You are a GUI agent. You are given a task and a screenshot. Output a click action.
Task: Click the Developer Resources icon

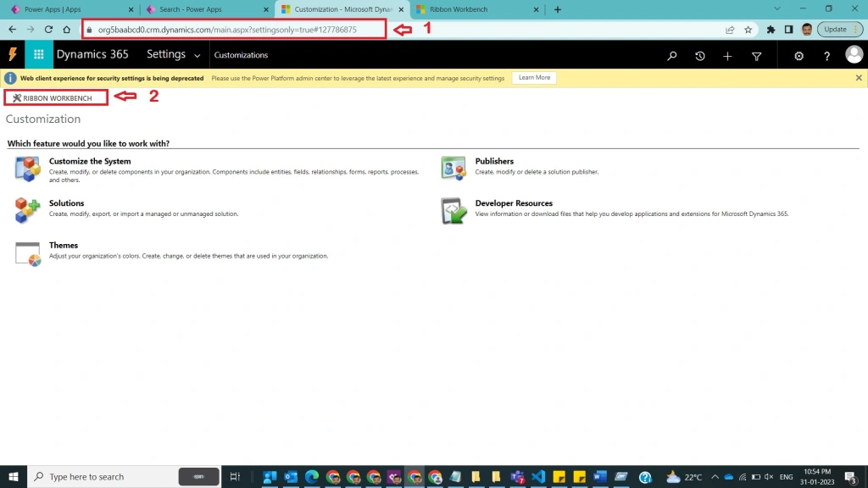[x=453, y=211]
